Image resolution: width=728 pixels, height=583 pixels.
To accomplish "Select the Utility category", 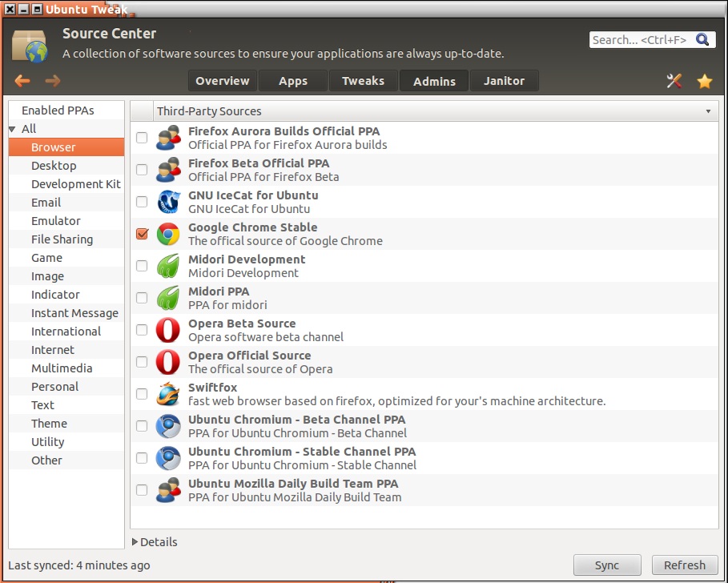I will pyautogui.click(x=66, y=442).
